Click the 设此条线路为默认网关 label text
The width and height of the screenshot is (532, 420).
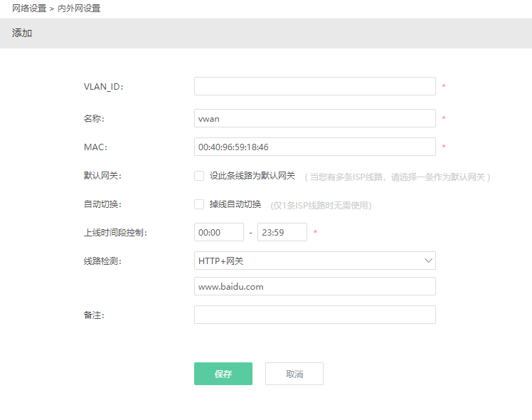pos(252,176)
